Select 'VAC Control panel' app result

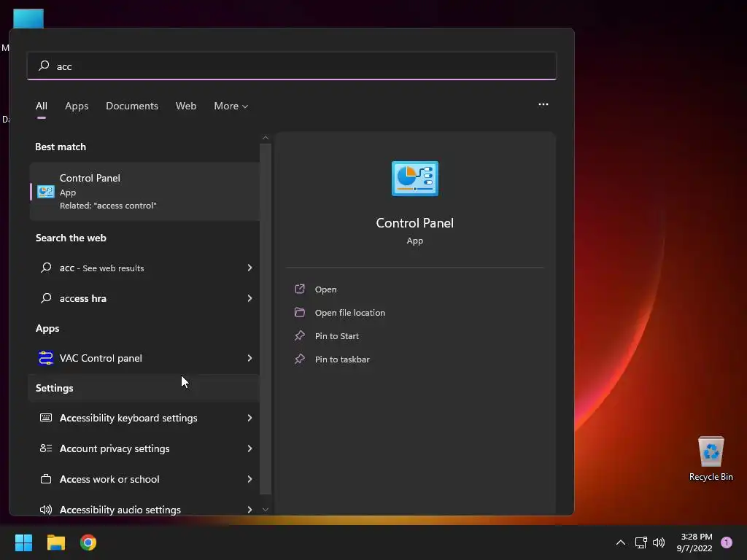tap(145, 358)
